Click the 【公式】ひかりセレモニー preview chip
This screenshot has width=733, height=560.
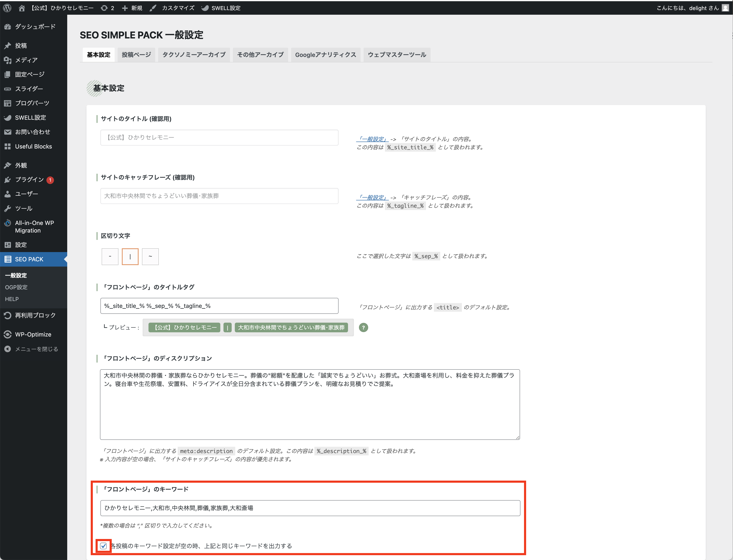point(184,328)
